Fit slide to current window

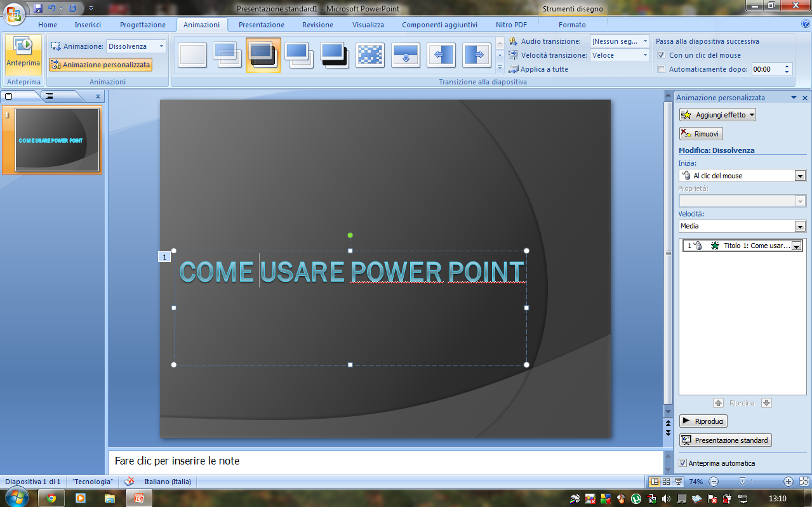pos(804,482)
